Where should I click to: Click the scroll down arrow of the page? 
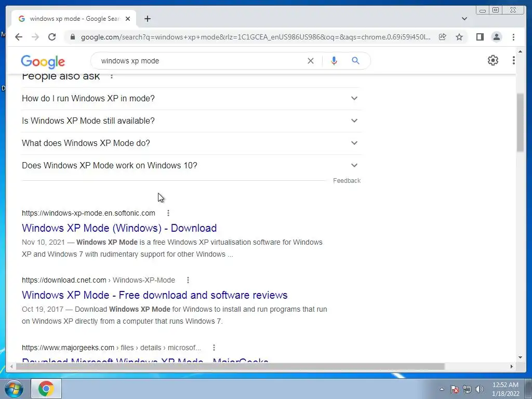[x=521, y=357]
